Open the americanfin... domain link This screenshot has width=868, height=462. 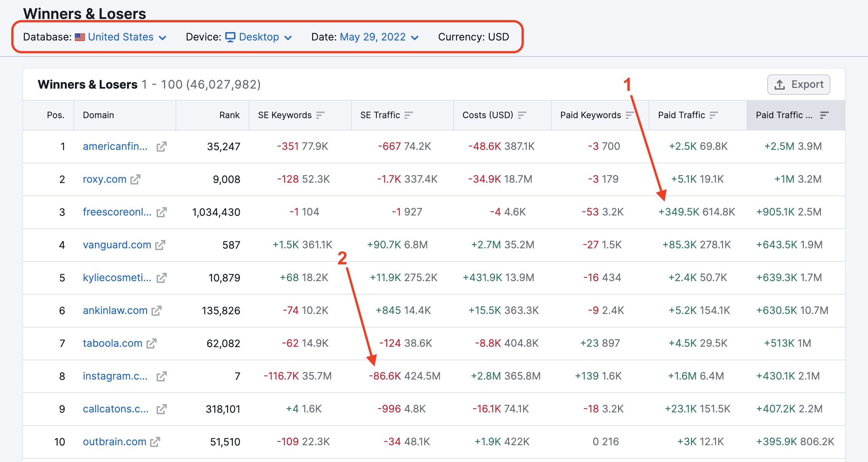click(115, 146)
